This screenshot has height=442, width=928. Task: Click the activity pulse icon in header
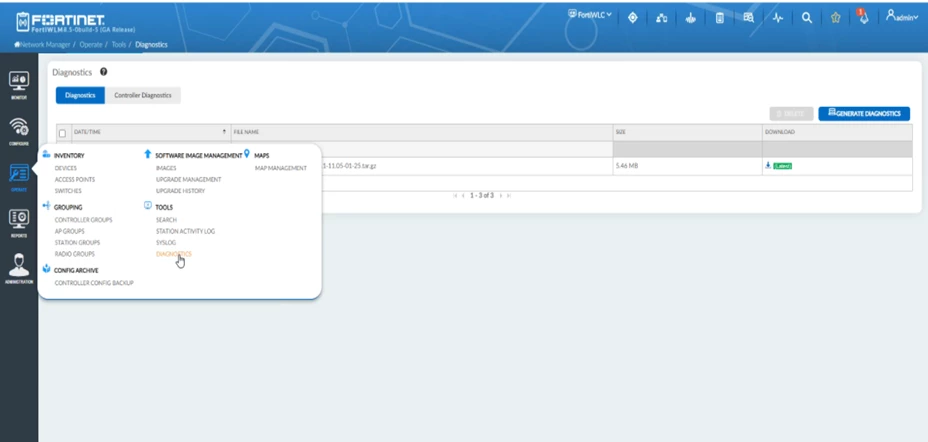777,18
